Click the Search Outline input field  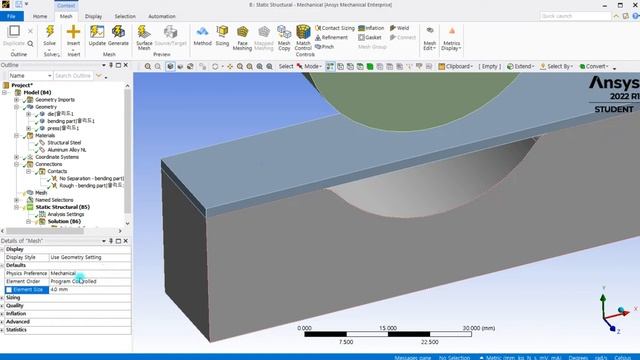click(73, 76)
